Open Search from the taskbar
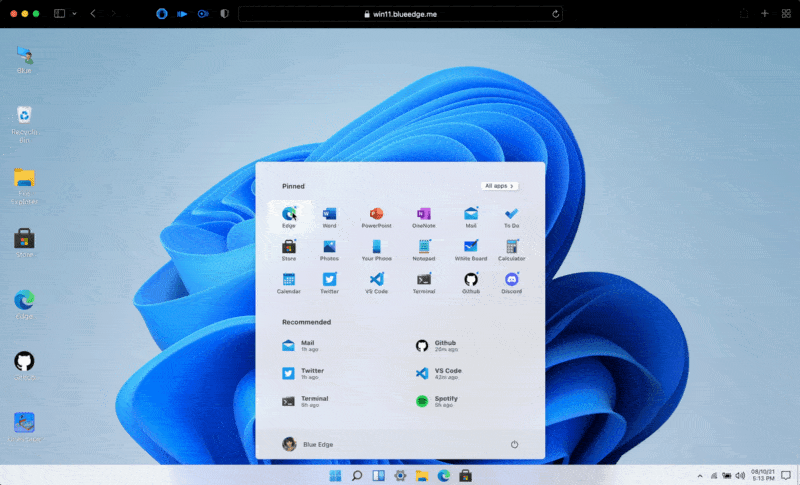Image resolution: width=800 pixels, height=485 pixels. pos(357,475)
